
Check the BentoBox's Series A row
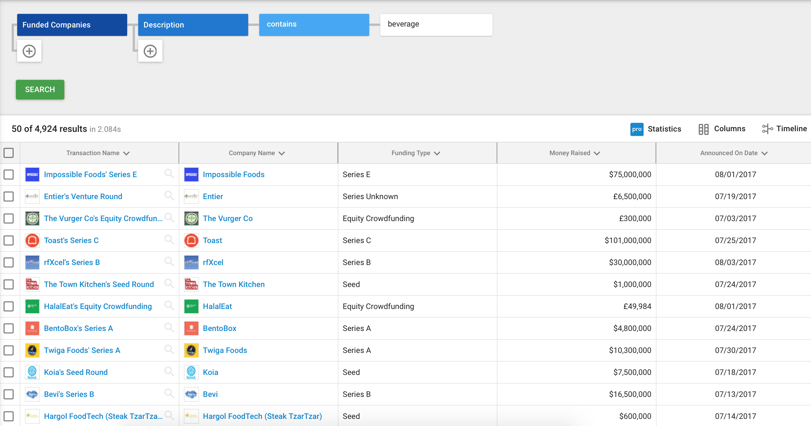click(9, 328)
